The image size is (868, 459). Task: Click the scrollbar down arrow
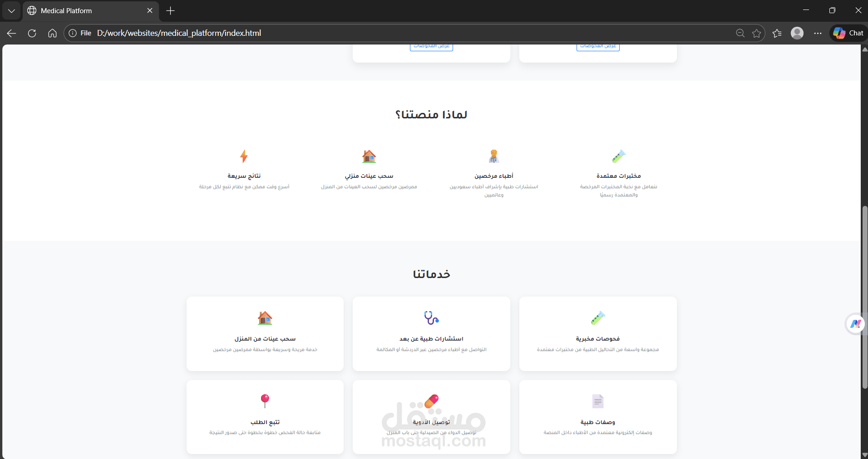coord(864,455)
